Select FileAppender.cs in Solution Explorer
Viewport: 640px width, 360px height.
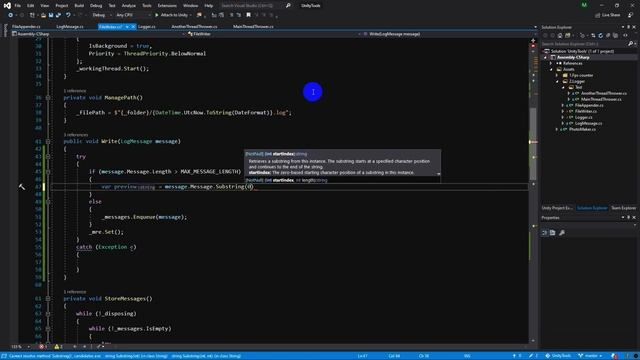point(589,105)
